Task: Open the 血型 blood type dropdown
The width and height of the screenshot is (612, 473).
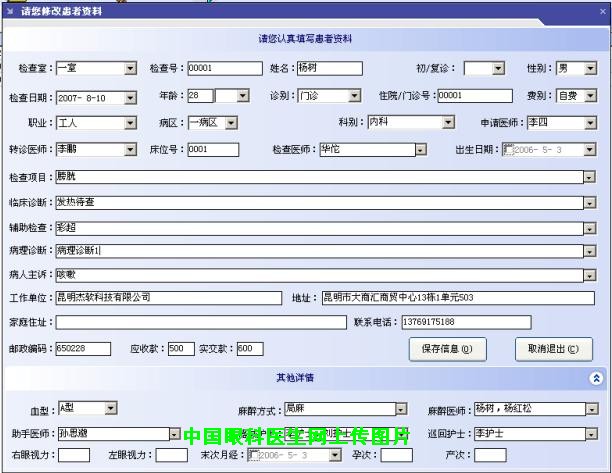Action: (111, 408)
